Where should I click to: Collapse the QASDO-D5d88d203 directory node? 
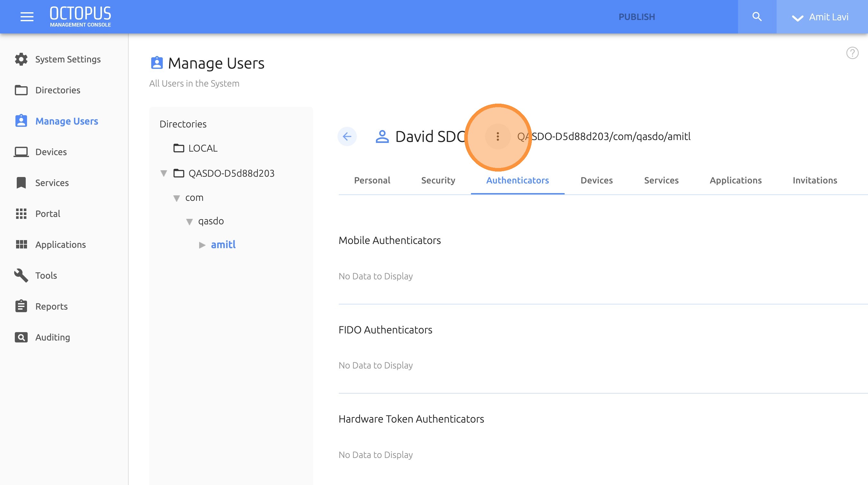[164, 173]
